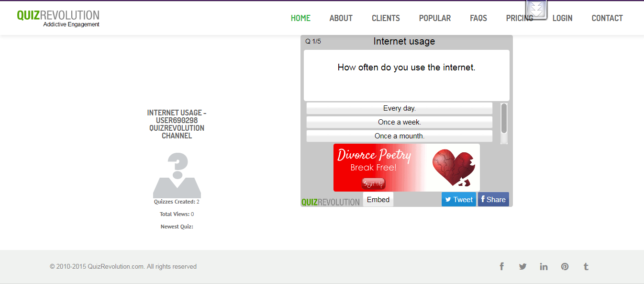
Task: Choose the 'Once a week.' answer
Action: 400,122
